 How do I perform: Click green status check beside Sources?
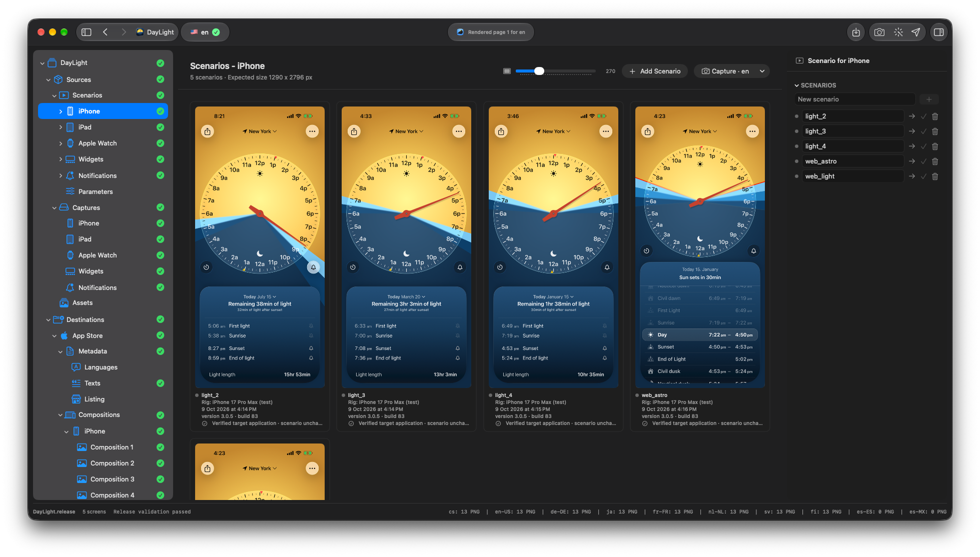(160, 79)
